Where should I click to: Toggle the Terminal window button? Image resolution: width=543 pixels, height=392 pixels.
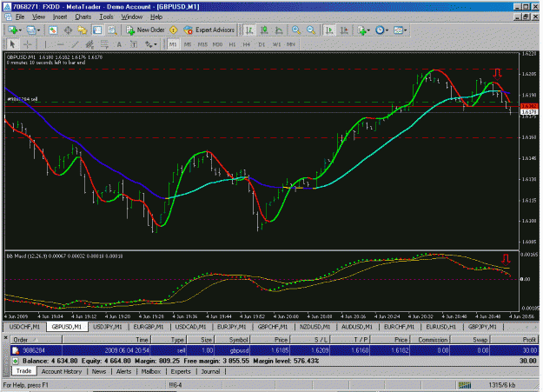[97, 30]
